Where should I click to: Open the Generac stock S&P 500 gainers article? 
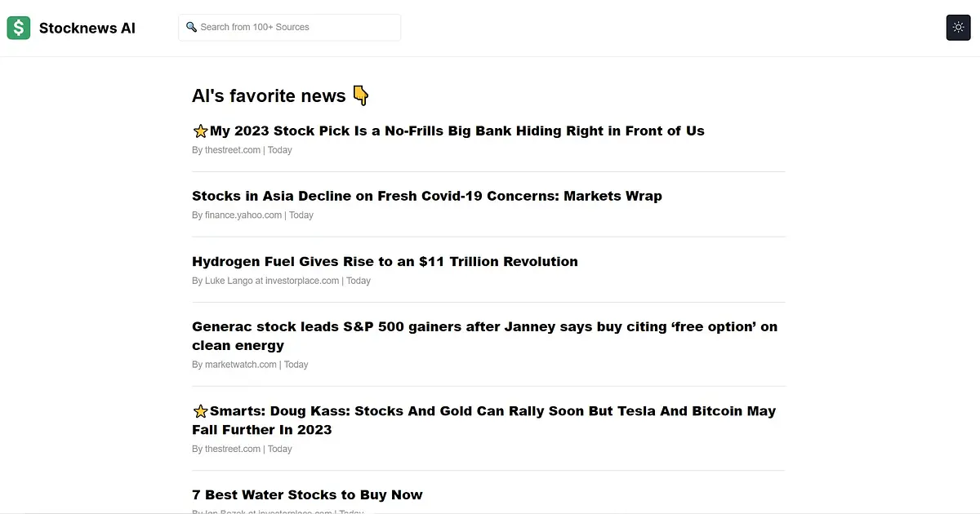(x=485, y=336)
